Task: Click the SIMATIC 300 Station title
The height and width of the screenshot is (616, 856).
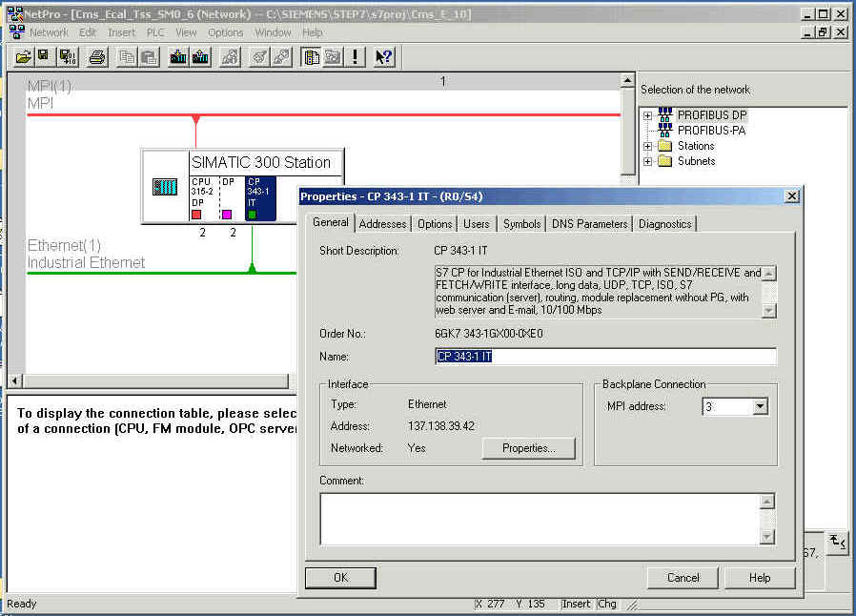Action: pos(261,162)
